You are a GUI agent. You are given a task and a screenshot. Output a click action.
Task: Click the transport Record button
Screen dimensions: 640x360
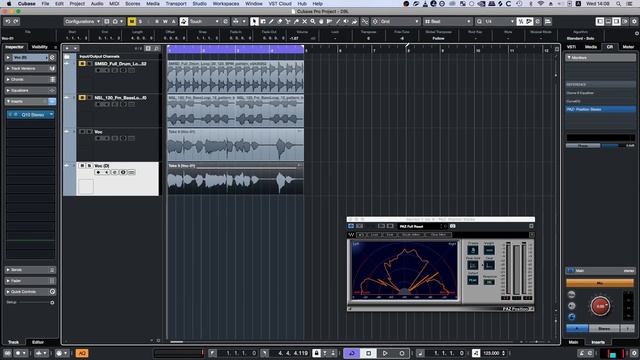pos(402,353)
